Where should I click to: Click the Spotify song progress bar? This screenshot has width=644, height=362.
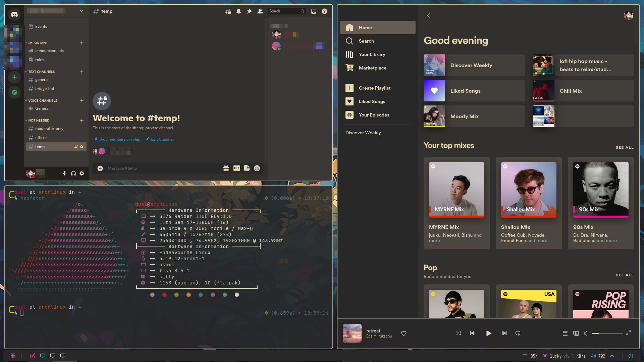pyautogui.click(x=488, y=318)
